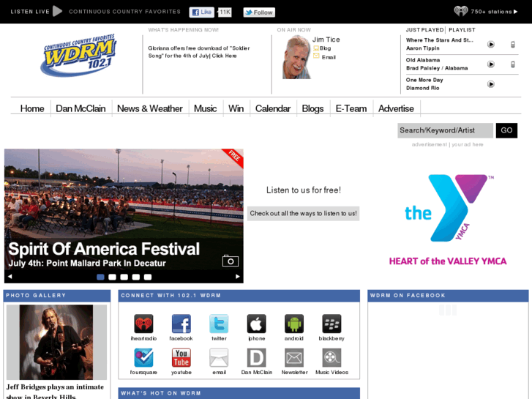Image resolution: width=532 pixels, height=399 pixels.
Task: Select the second slideshow dot
Action: (x=112, y=277)
